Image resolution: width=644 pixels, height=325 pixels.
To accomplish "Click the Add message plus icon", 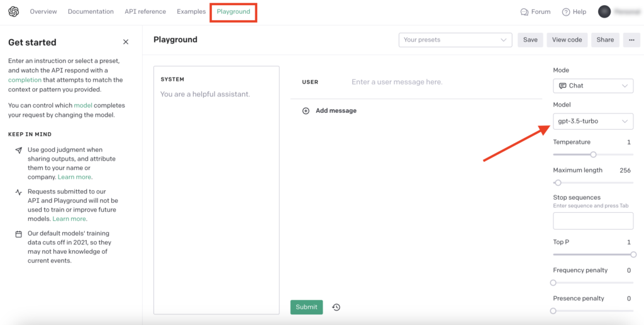I will [x=306, y=111].
